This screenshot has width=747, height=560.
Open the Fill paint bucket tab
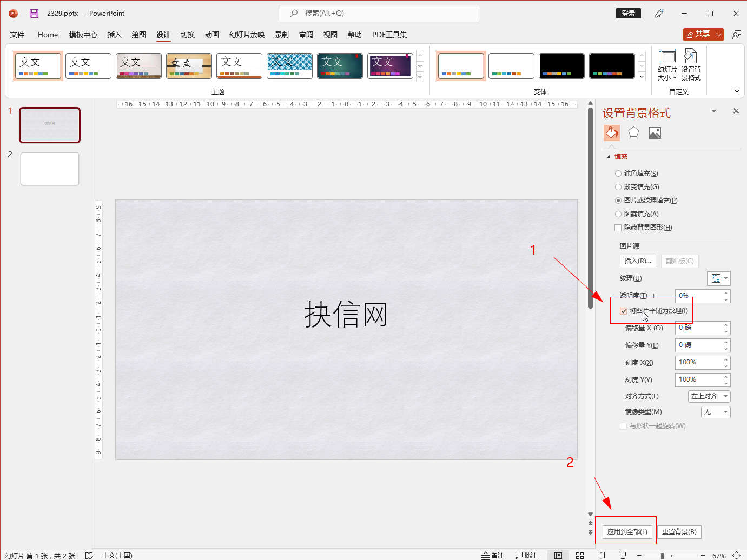[612, 133]
